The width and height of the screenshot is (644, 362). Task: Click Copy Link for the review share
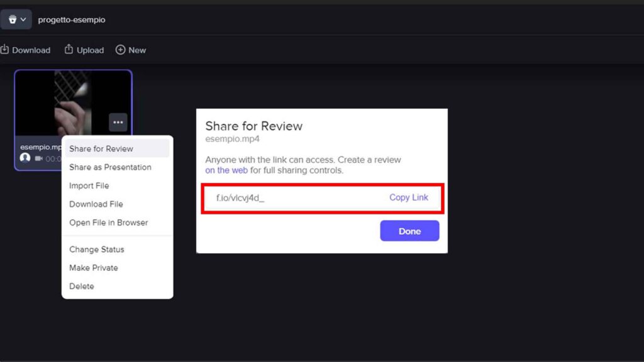(x=409, y=197)
